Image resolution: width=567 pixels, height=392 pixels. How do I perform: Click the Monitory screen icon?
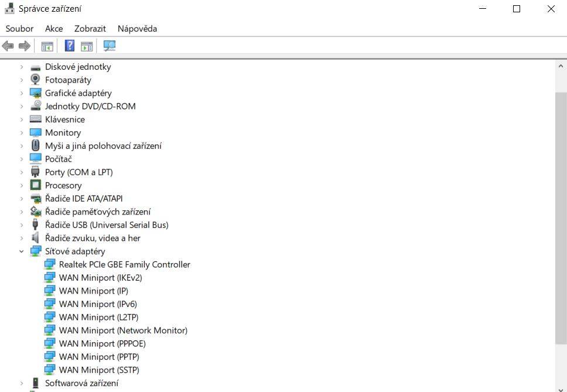point(35,132)
